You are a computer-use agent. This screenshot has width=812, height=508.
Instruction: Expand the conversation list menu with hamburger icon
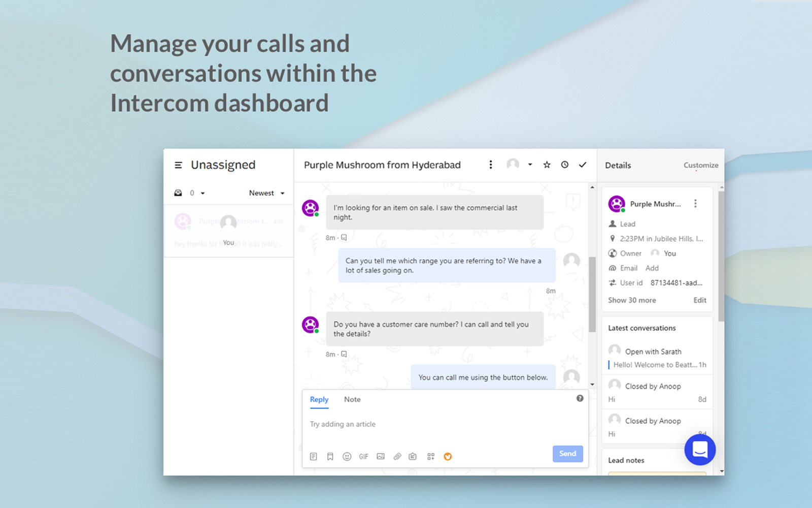178,165
